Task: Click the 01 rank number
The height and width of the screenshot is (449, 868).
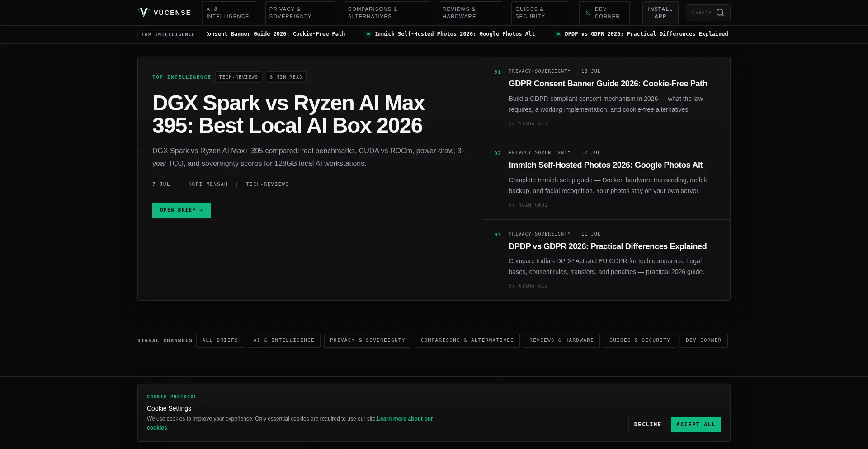Action: [x=498, y=72]
